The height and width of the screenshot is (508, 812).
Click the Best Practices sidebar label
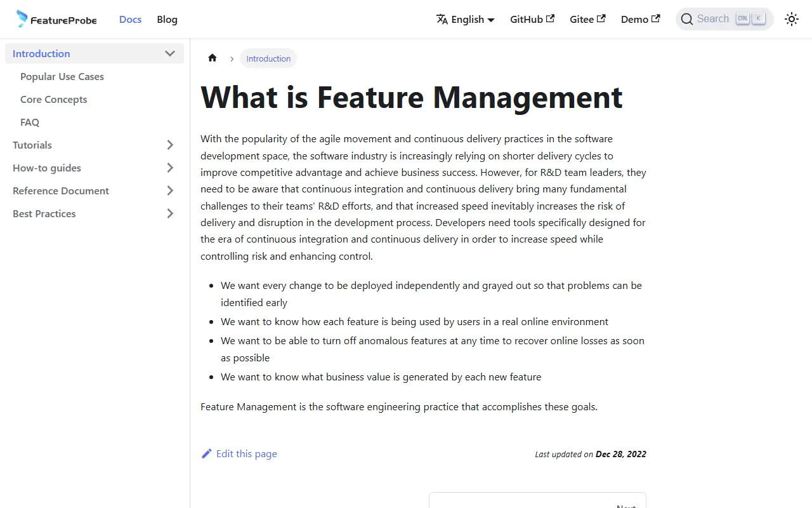(44, 213)
